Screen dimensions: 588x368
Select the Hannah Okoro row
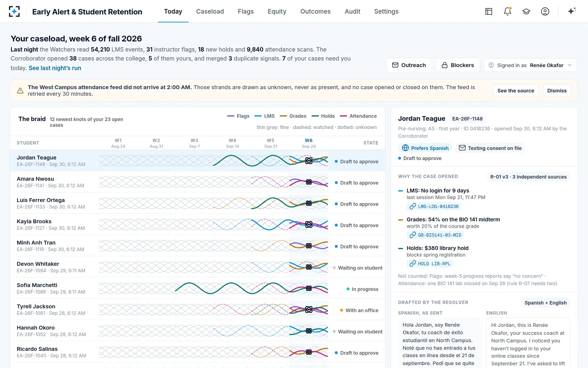click(x=198, y=331)
